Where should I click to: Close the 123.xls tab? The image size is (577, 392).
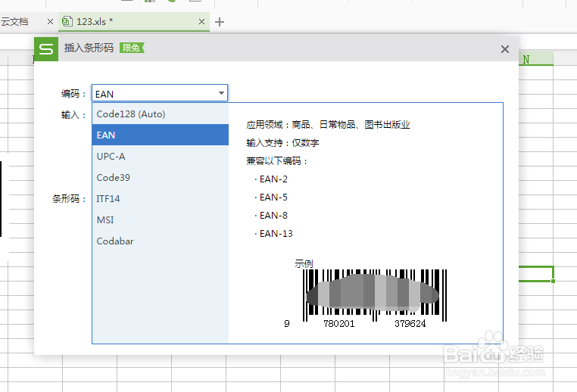click(x=201, y=22)
